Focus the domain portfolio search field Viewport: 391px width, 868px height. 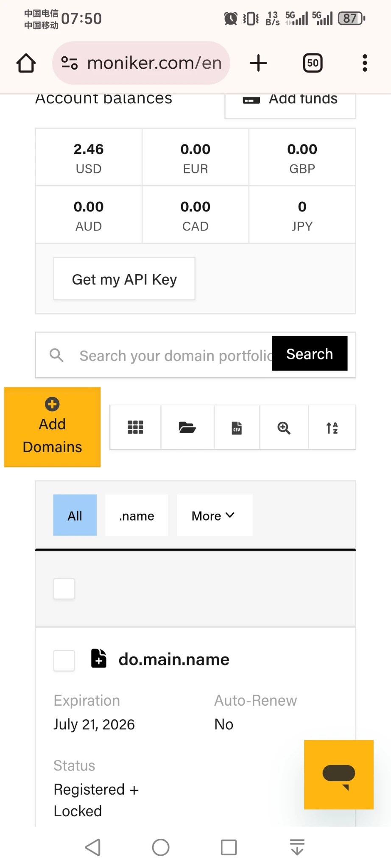point(174,356)
